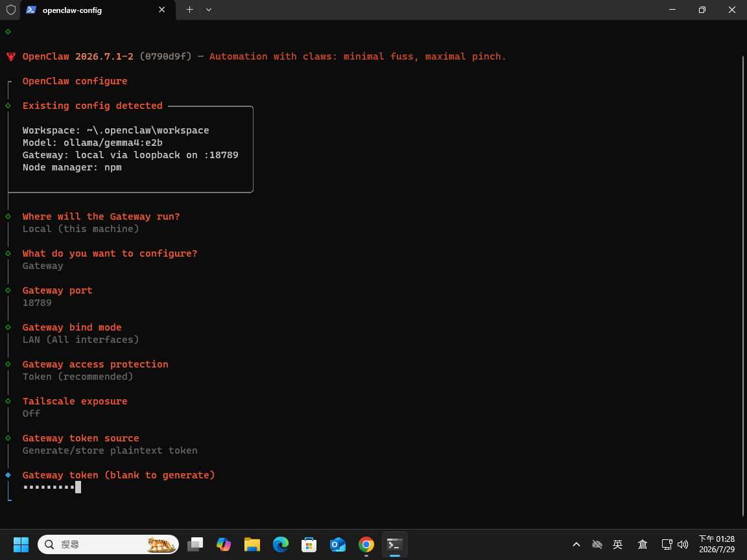This screenshot has height=560, width=747.
Task: Click the 'Gateway: local via loopback' line
Action: 130,156
